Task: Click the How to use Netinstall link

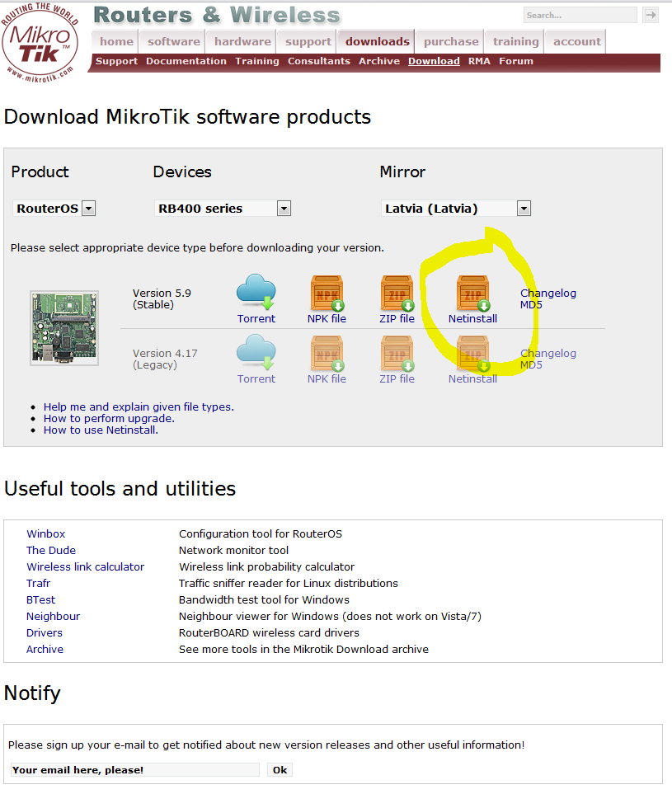Action: pos(100,430)
